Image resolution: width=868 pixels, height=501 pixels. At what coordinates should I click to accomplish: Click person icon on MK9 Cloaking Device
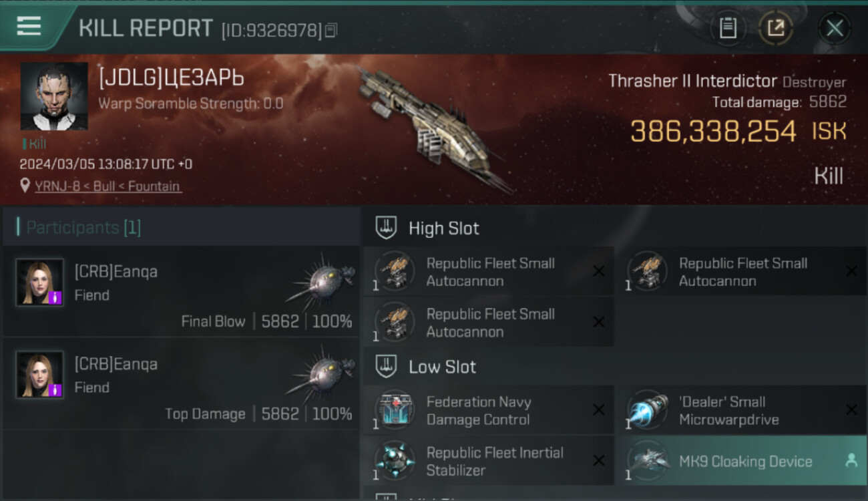pos(851,460)
